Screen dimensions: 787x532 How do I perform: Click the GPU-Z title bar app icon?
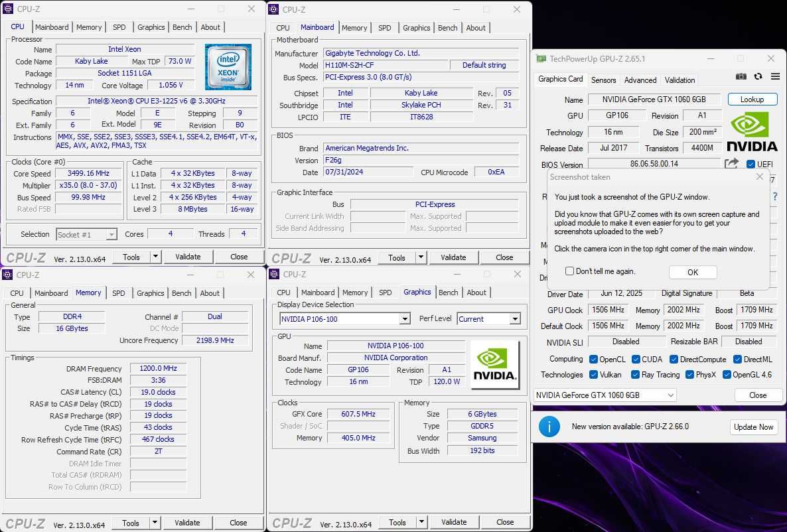point(541,59)
